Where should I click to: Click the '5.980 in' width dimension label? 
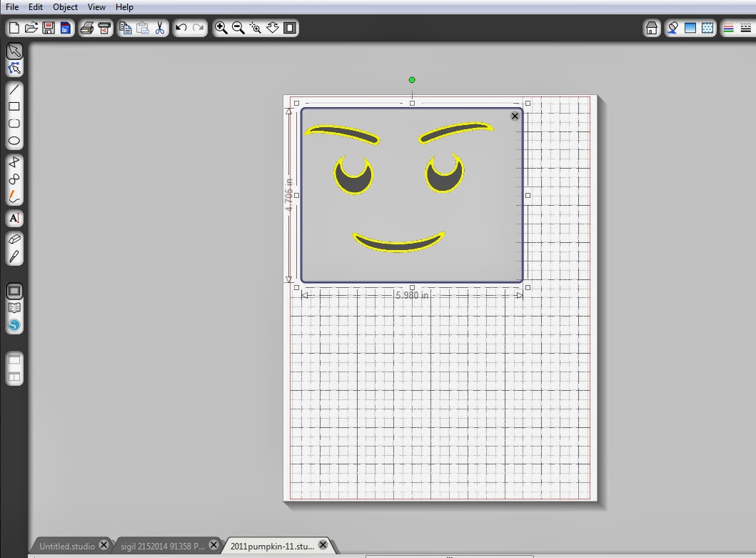pyautogui.click(x=412, y=295)
